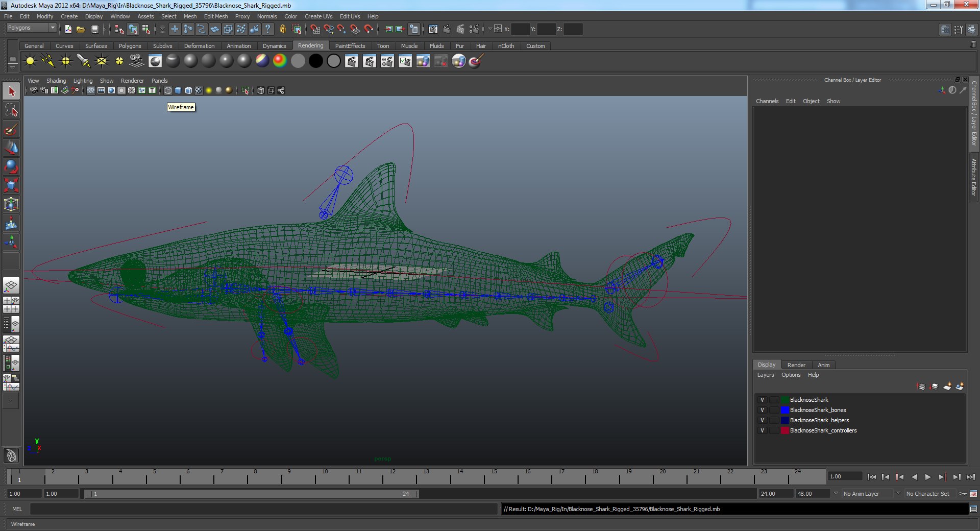Play animation forwards
980x531 pixels.
(x=928, y=477)
